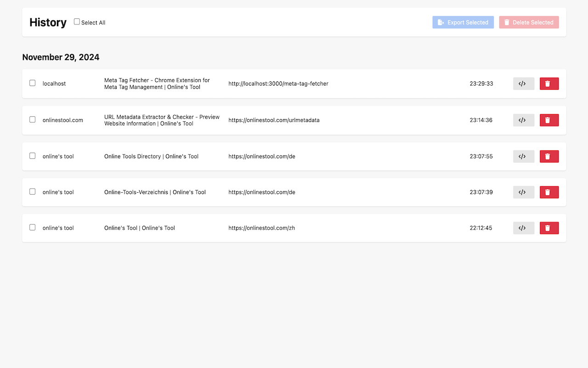Viewport: 588px width, 368px height.
Task: Click the November 29, 2024 date heading
Action: coord(61,57)
